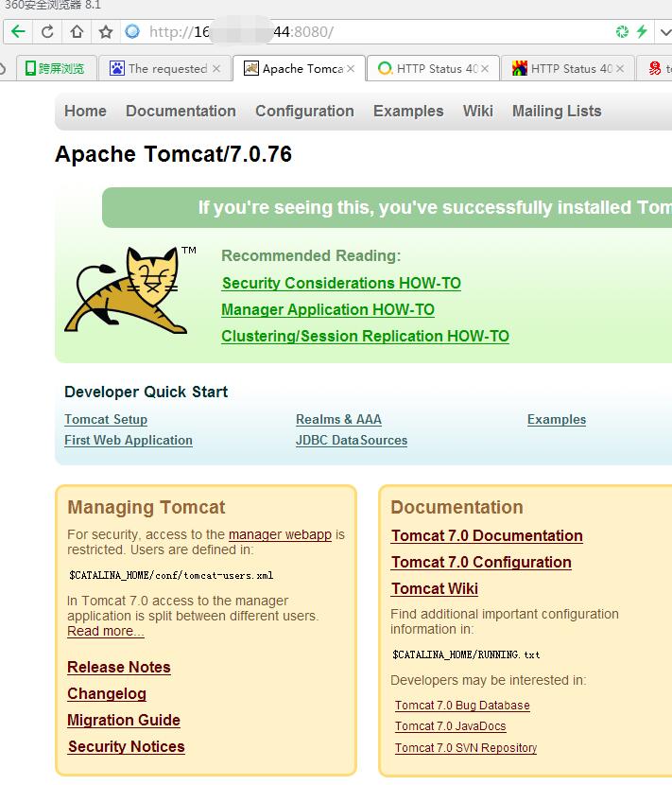
Task: Open the 跨屏浏览 cross-screen tab
Action: click(x=56, y=69)
